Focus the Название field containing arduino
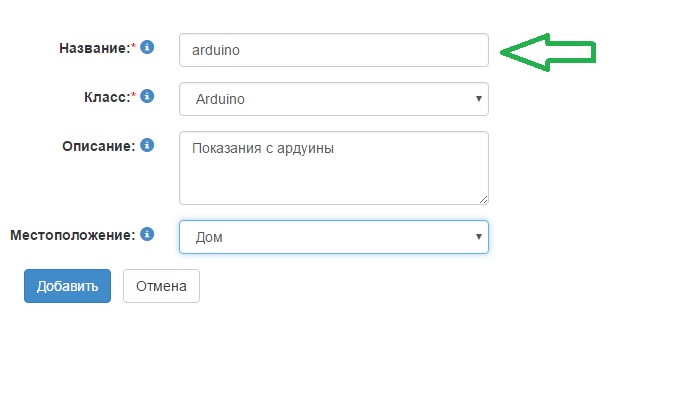This screenshot has height=397, width=686. pyautogui.click(x=334, y=50)
